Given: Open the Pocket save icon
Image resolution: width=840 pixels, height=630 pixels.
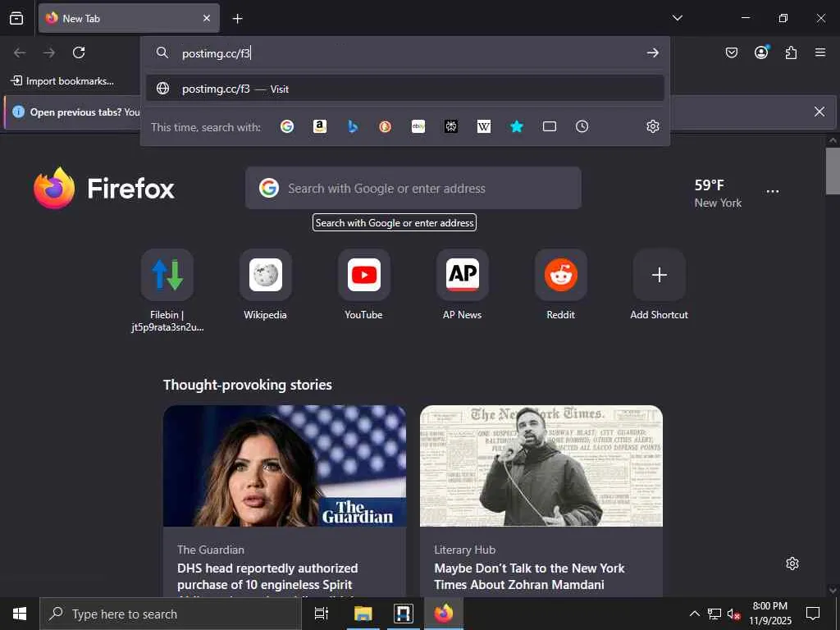Looking at the screenshot, I should point(732,52).
